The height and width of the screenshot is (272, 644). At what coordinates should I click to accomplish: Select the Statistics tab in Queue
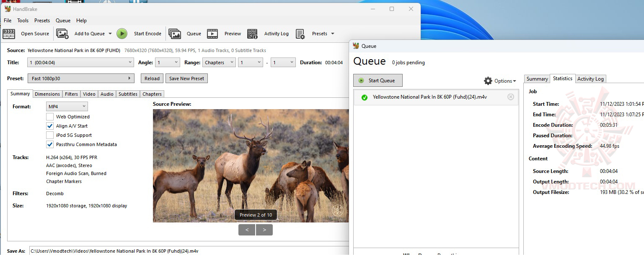tap(563, 78)
